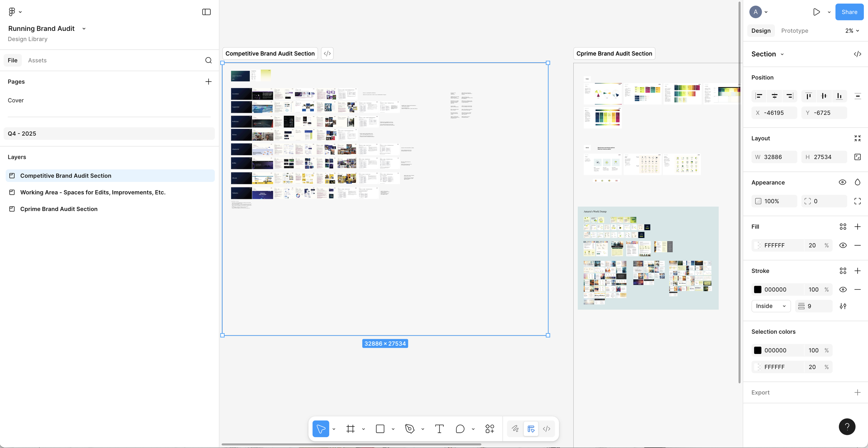Present prototype with play button

pyautogui.click(x=816, y=12)
